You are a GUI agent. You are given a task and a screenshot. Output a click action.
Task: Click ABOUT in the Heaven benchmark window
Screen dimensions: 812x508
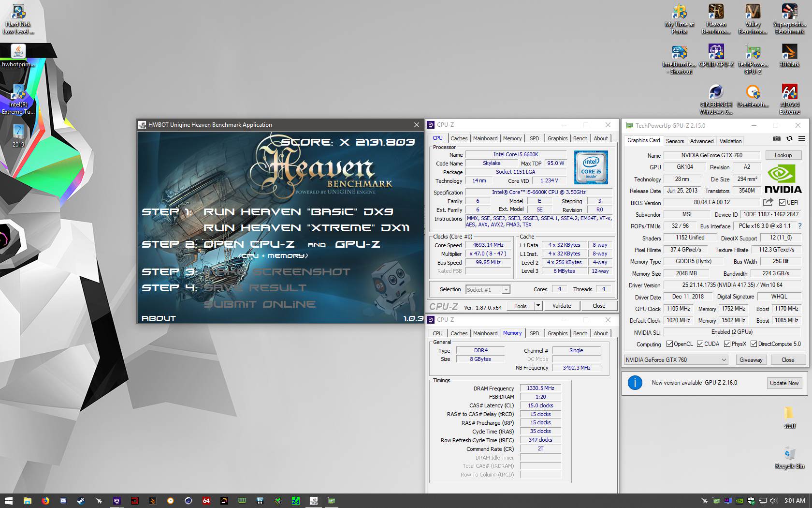pos(159,318)
